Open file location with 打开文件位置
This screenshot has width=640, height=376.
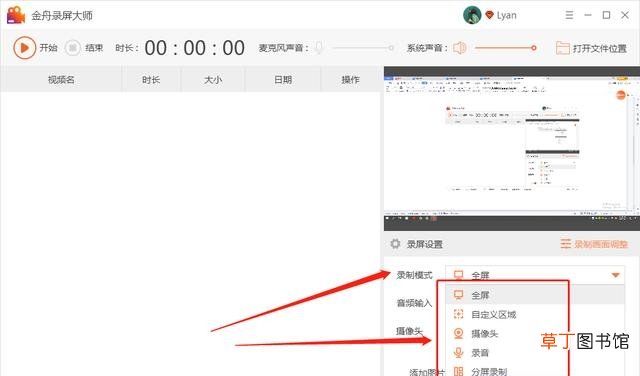click(591, 48)
